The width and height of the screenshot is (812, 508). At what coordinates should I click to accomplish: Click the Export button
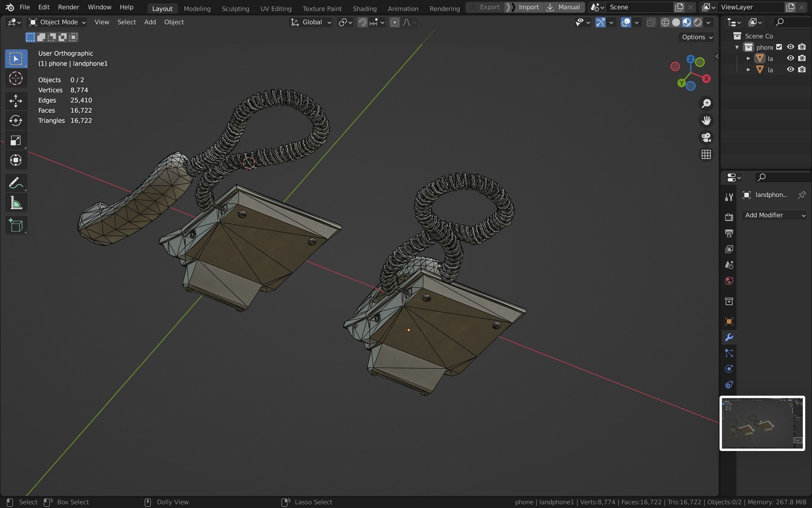[485, 7]
